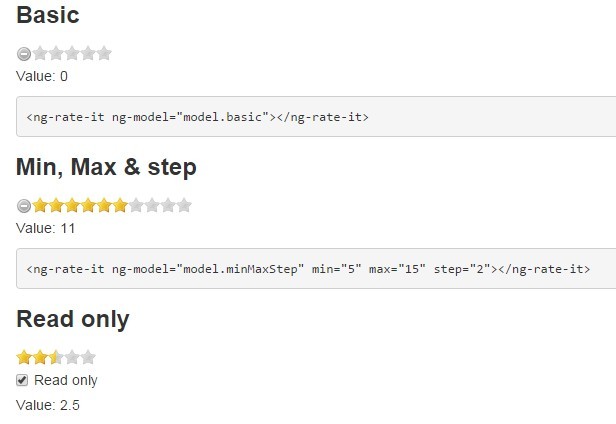Click the first star in Read only rating

tap(24, 357)
